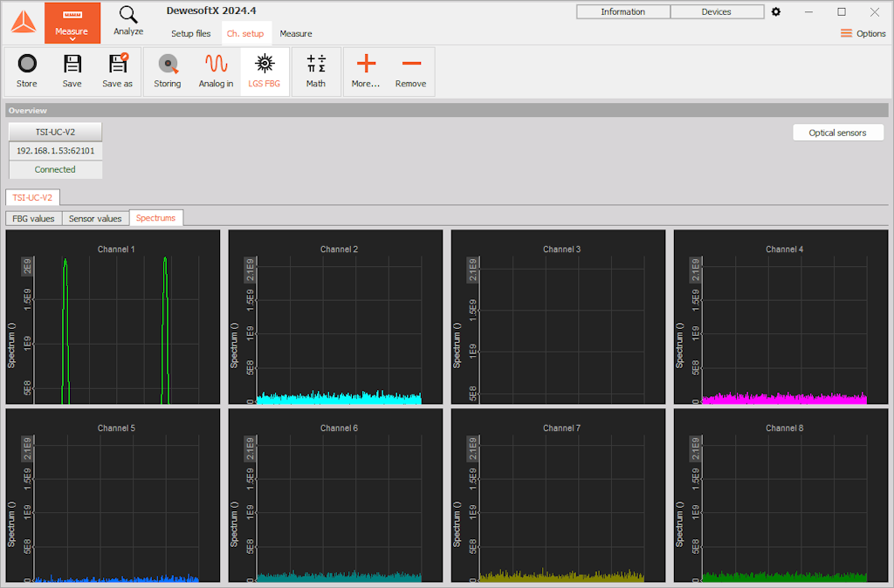894x588 pixels.
Task: Save the setup with Save icon
Action: pos(72,72)
